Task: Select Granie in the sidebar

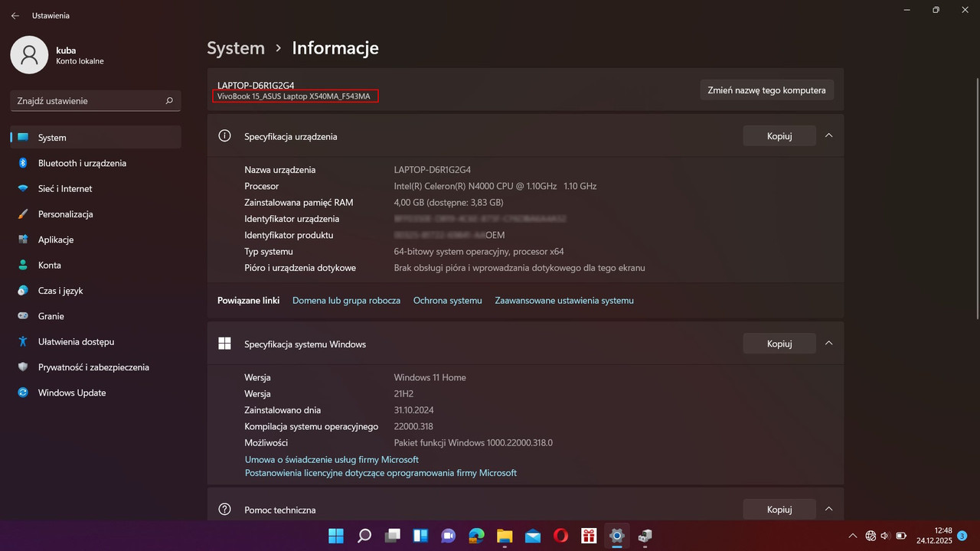Action: click(96, 316)
